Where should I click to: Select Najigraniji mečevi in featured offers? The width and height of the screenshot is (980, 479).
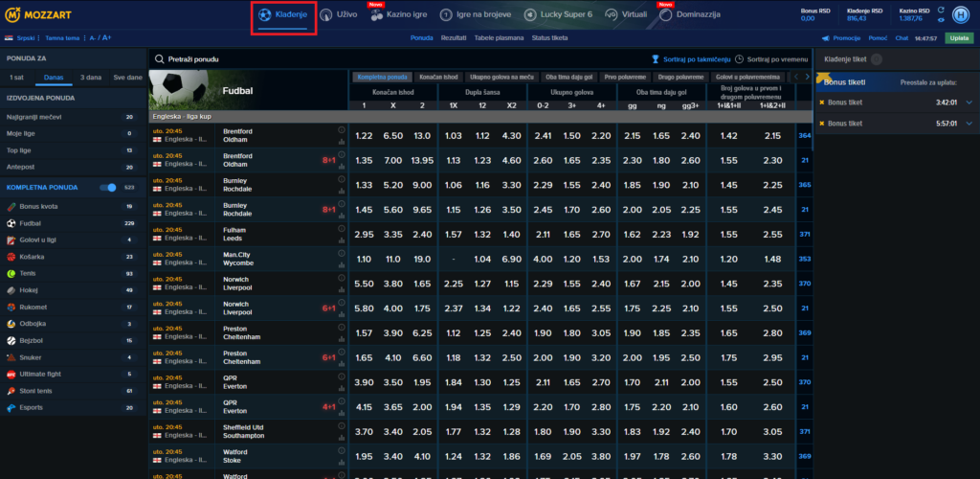pos(73,117)
